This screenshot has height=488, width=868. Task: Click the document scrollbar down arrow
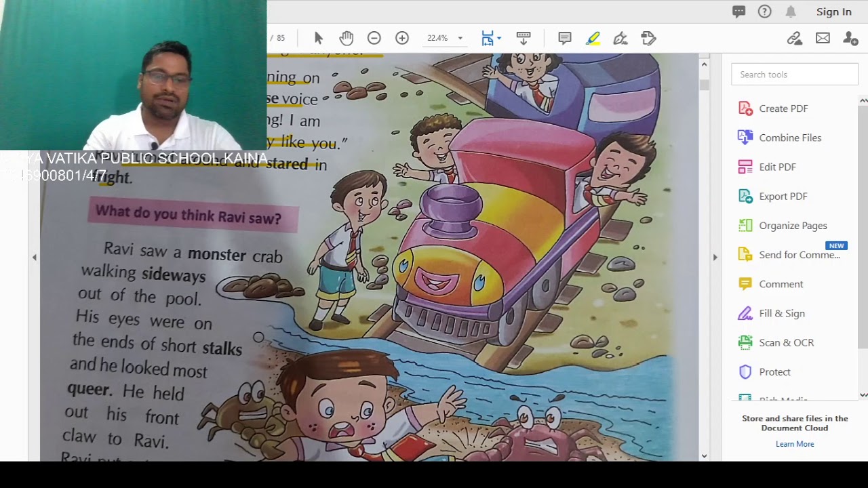tap(704, 456)
